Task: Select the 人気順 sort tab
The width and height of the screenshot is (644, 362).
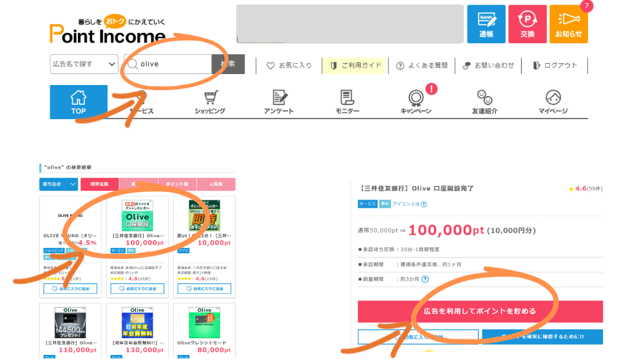Action: click(x=216, y=184)
